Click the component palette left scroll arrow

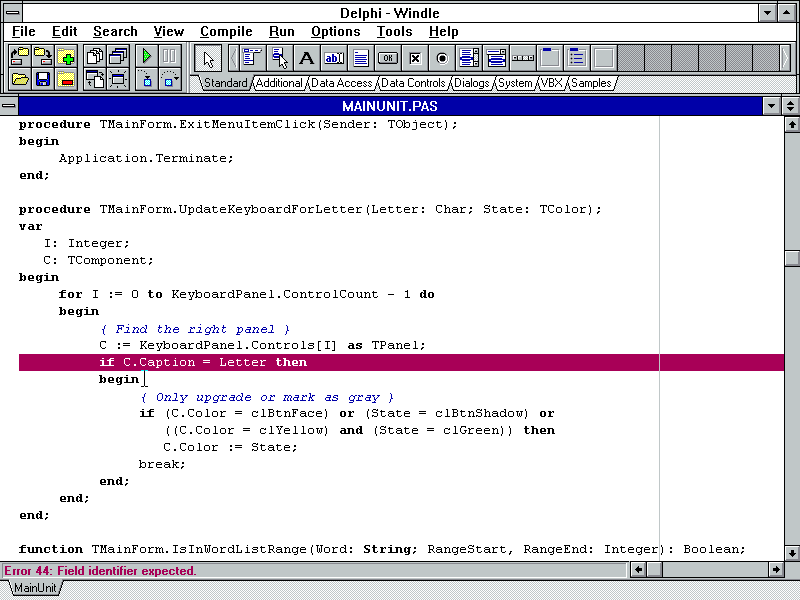pos(233,58)
